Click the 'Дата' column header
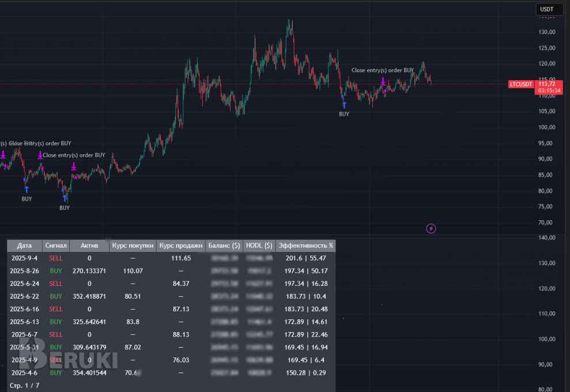570x392 pixels. point(25,246)
